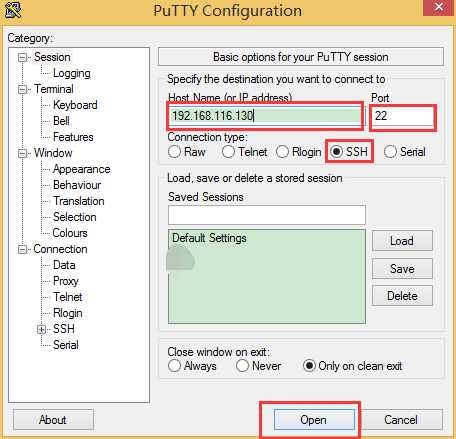Screen dimensions: 456x439
Task: Set close window on exit to Always
Action: 192,366
